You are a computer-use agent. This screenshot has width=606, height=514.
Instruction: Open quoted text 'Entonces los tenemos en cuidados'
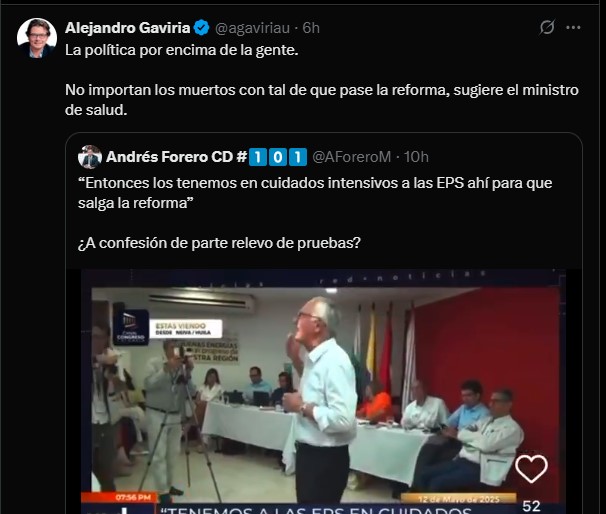(315, 193)
